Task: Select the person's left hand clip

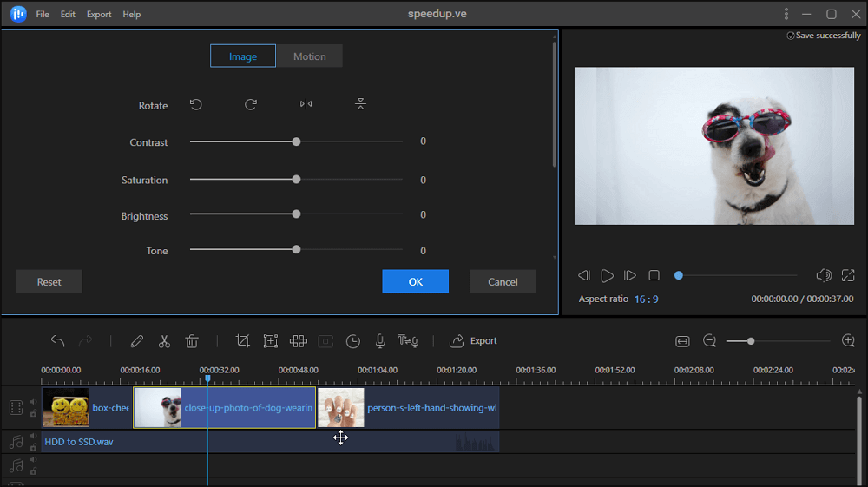Action: [x=408, y=408]
